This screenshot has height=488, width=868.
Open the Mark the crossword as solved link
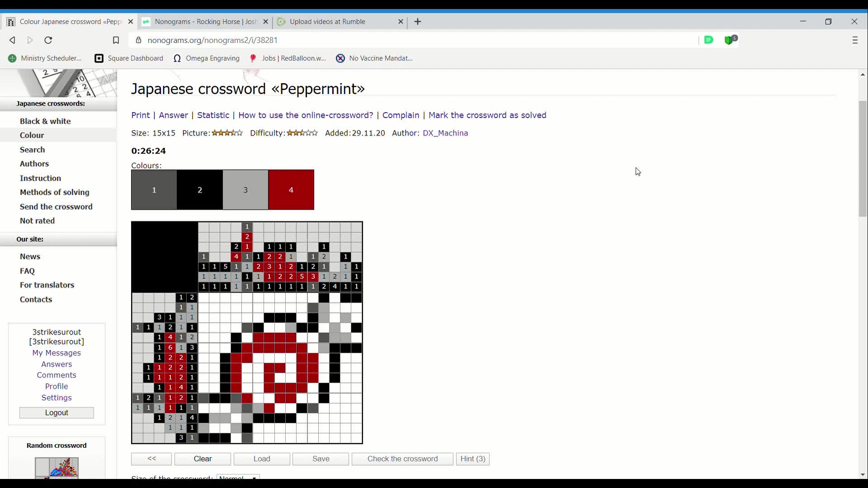pyautogui.click(x=487, y=115)
